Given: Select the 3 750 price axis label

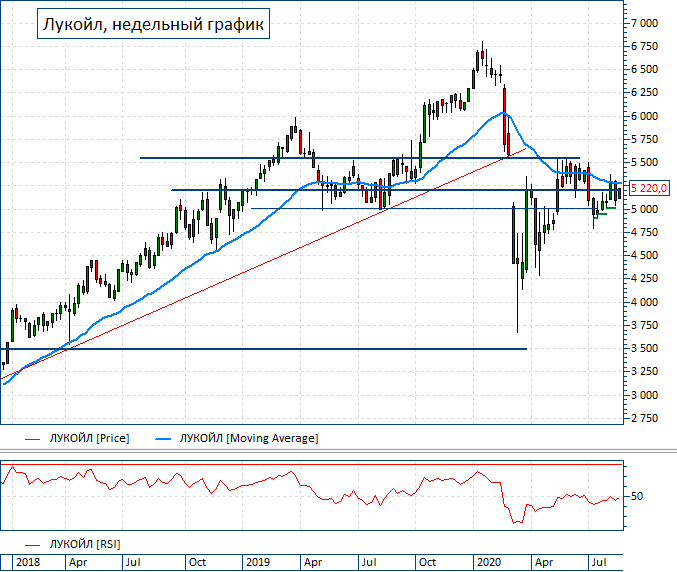Looking at the screenshot, I should [x=645, y=325].
